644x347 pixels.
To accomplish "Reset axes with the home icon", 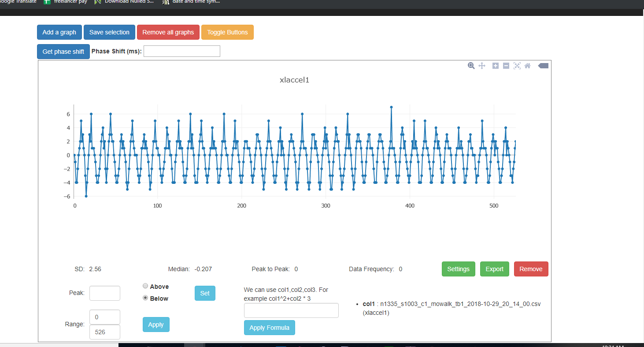I will (527, 65).
